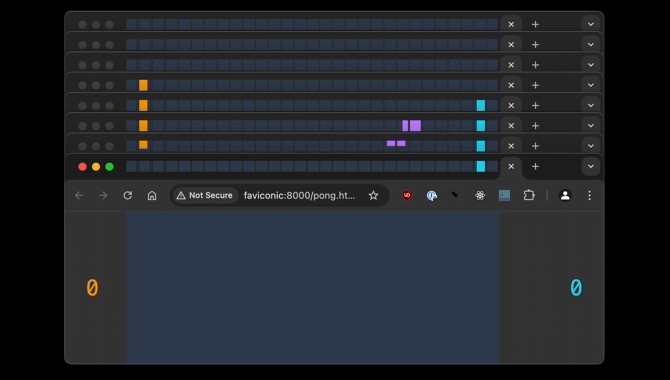Show site info via Not Secure chip
This screenshot has width=670, height=380.
205,195
